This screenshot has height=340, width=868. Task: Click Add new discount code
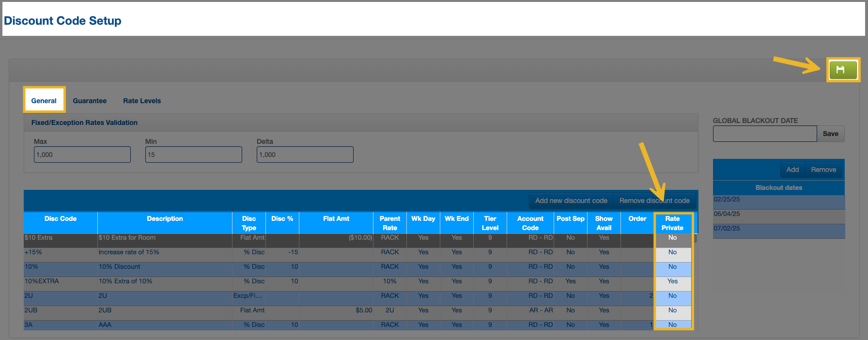coord(571,201)
